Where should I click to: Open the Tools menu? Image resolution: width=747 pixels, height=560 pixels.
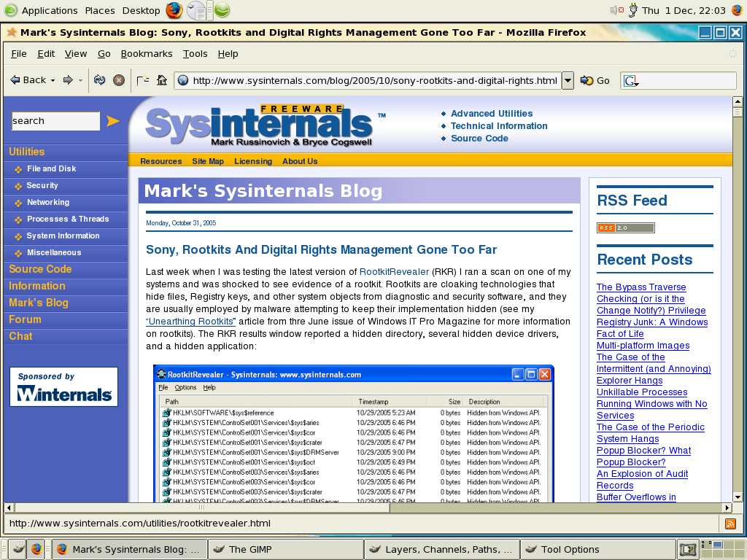tap(195, 54)
